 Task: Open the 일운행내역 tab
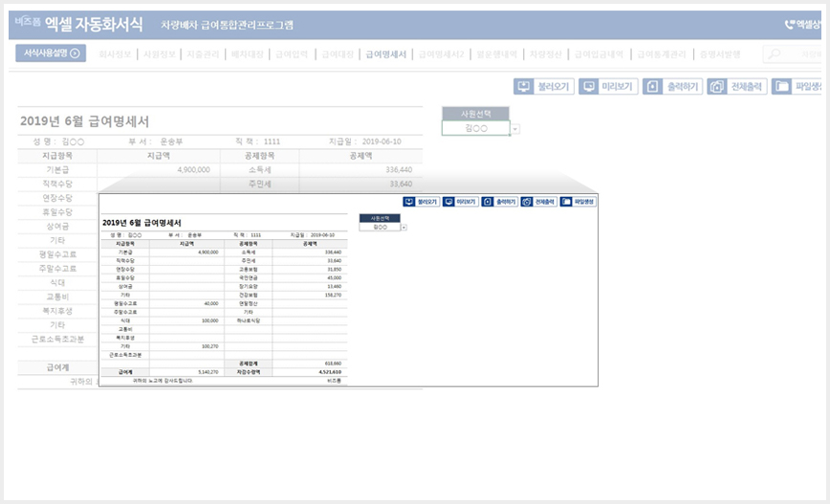(x=496, y=54)
